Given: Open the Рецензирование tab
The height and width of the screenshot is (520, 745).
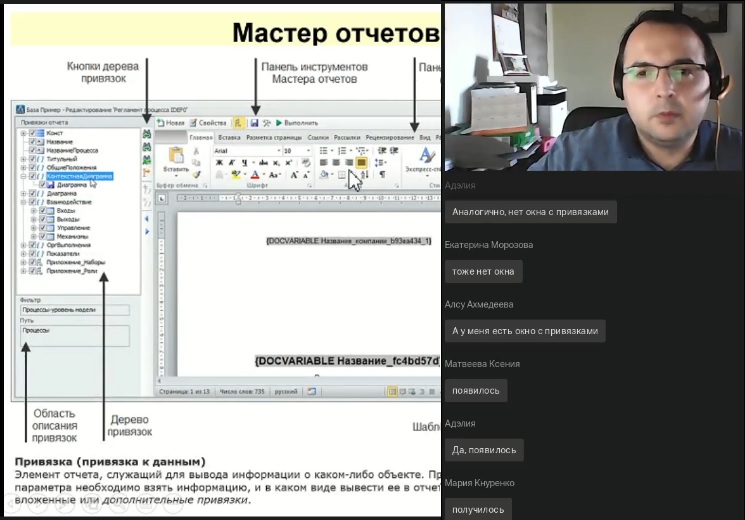Looking at the screenshot, I should pos(390,137).
